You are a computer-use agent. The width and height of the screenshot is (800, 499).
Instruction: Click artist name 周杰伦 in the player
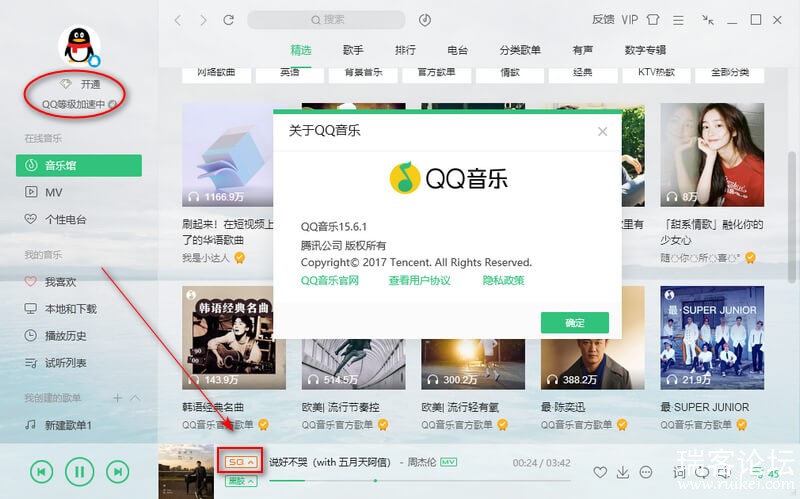point(422,462)
